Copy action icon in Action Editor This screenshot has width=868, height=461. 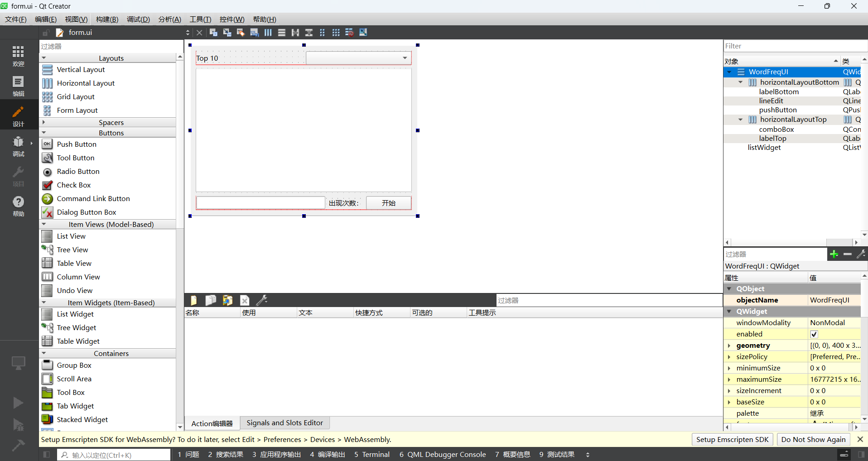pyautogui.click(x=210, y=300)
